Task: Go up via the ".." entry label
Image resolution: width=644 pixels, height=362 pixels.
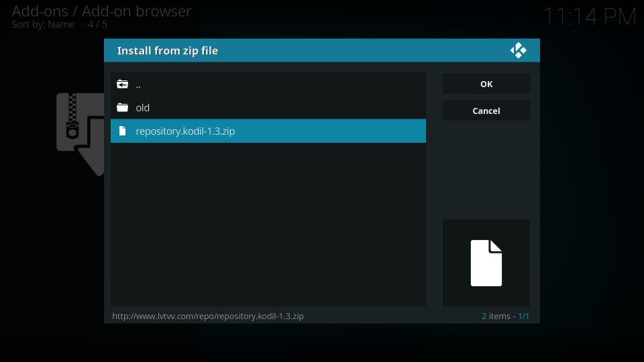Action: click(138, 85)
